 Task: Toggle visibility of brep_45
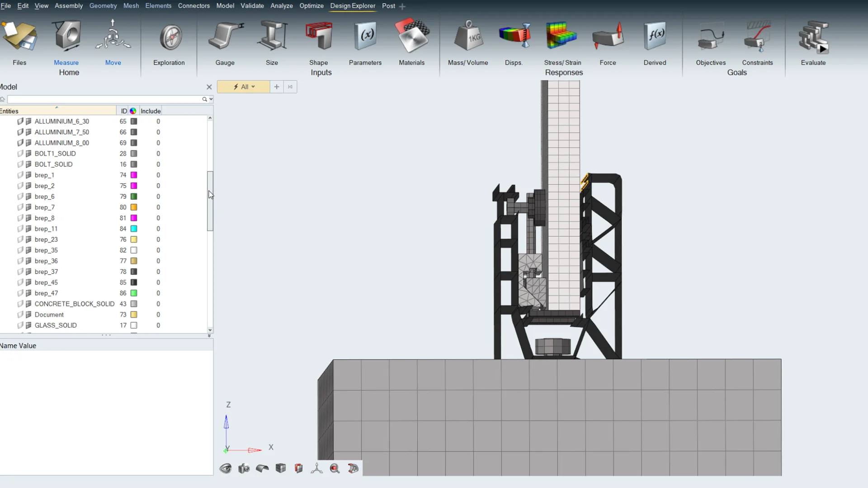20,282
